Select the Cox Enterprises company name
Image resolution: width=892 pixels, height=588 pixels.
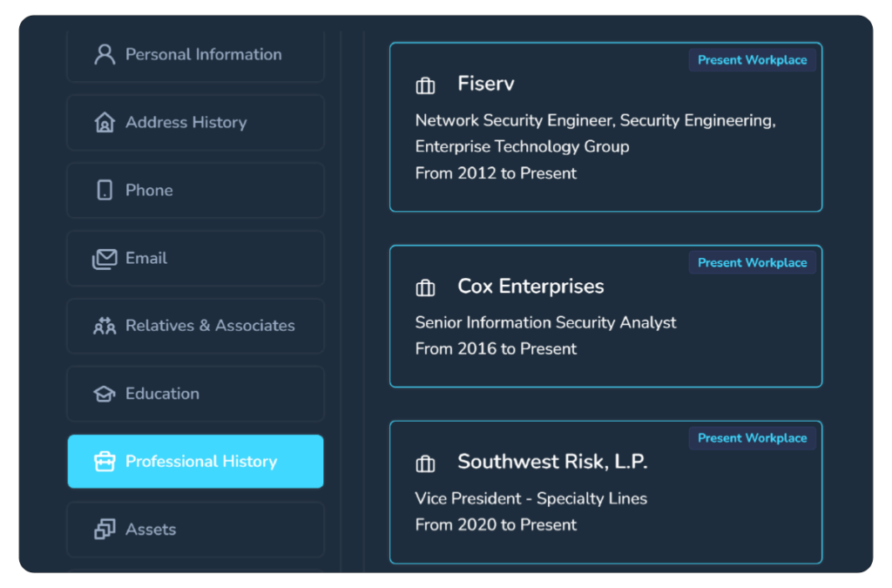[x=530, y=287]
